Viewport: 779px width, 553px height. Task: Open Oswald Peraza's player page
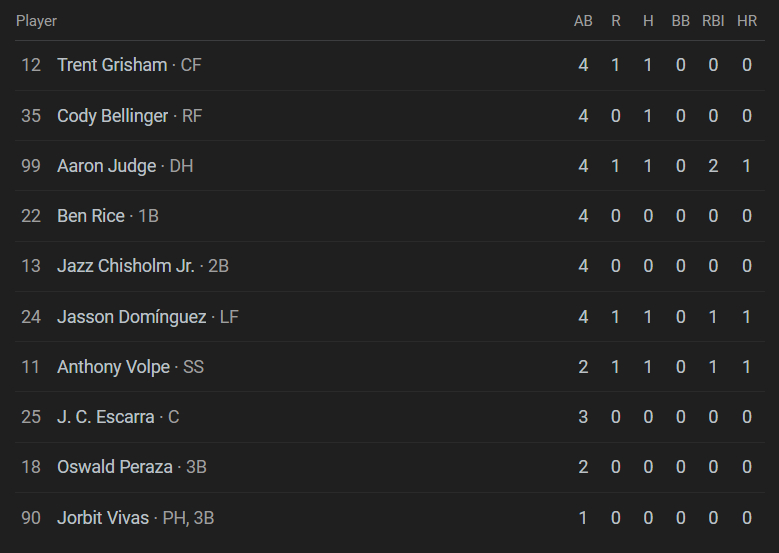pyautogui.click(x=115, y=467)
